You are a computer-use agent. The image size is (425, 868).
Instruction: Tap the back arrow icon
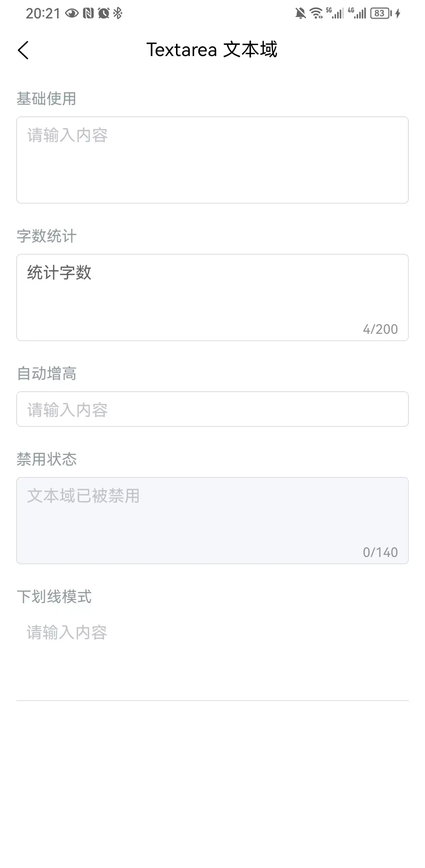(23, 50)
